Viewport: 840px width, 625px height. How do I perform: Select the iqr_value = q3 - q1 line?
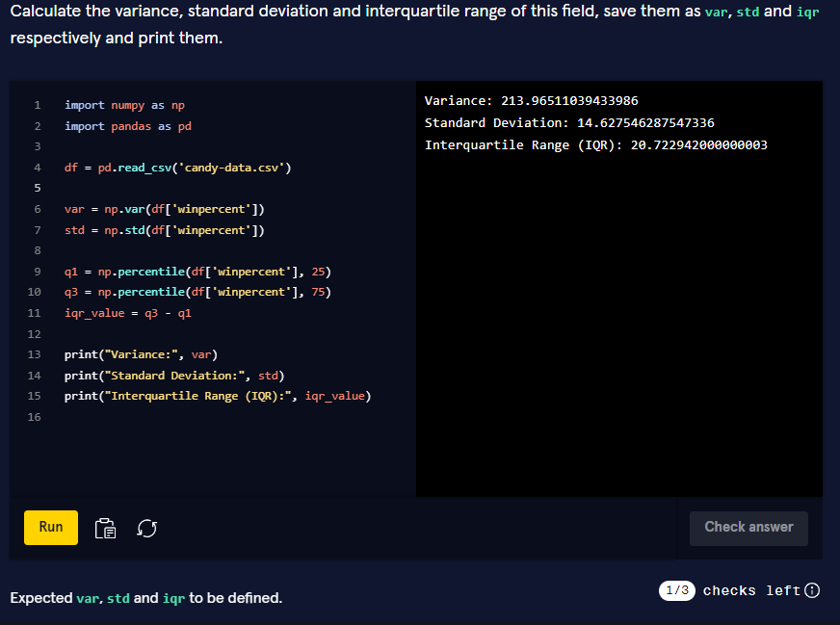point(125,313)
